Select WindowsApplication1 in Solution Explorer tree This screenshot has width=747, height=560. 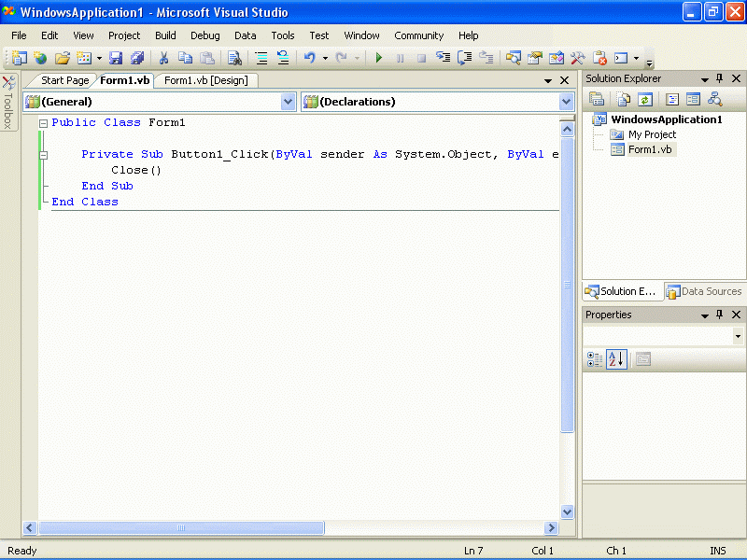(x=667, y=119)
